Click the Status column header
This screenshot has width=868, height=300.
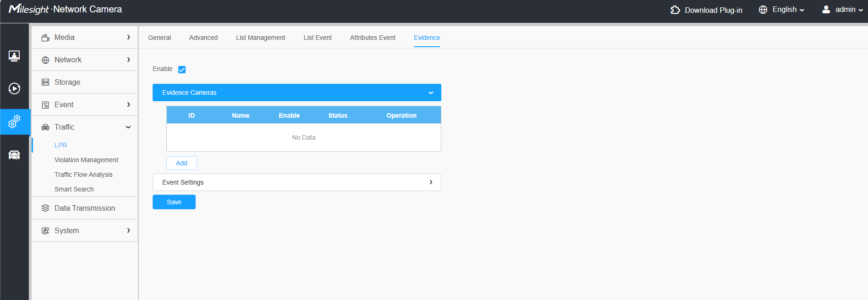point(338,115)
